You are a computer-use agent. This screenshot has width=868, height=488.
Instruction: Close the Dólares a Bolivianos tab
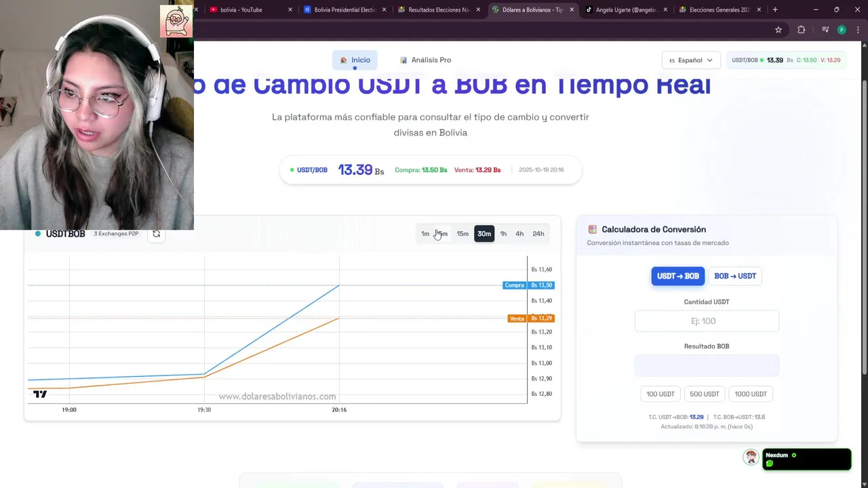(572, 9)
